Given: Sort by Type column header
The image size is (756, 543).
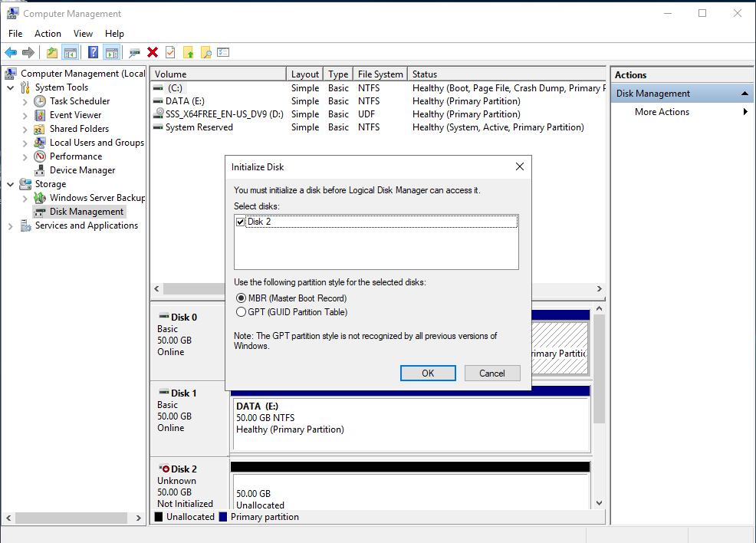Looking at the screenshot, I should coord(338,74).
